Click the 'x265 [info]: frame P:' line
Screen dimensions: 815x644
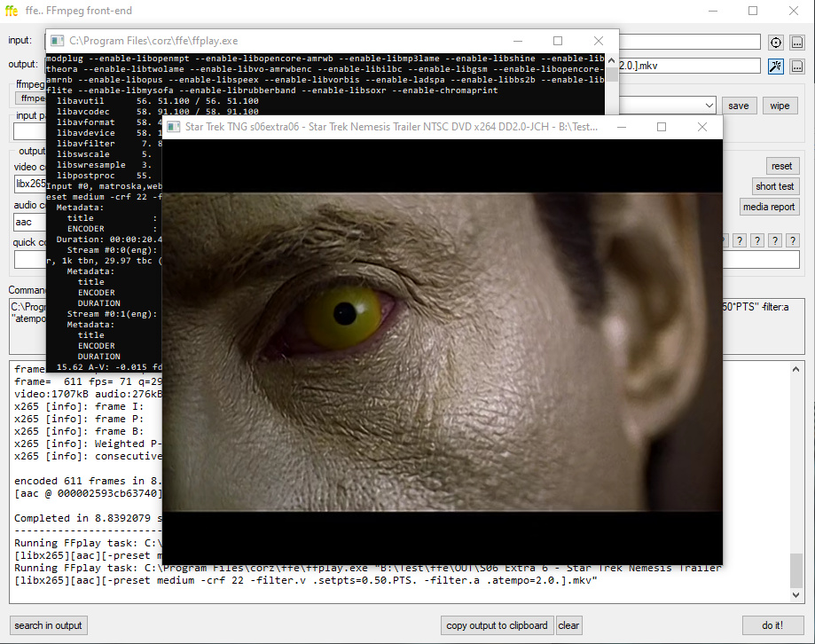pos(79,419)
